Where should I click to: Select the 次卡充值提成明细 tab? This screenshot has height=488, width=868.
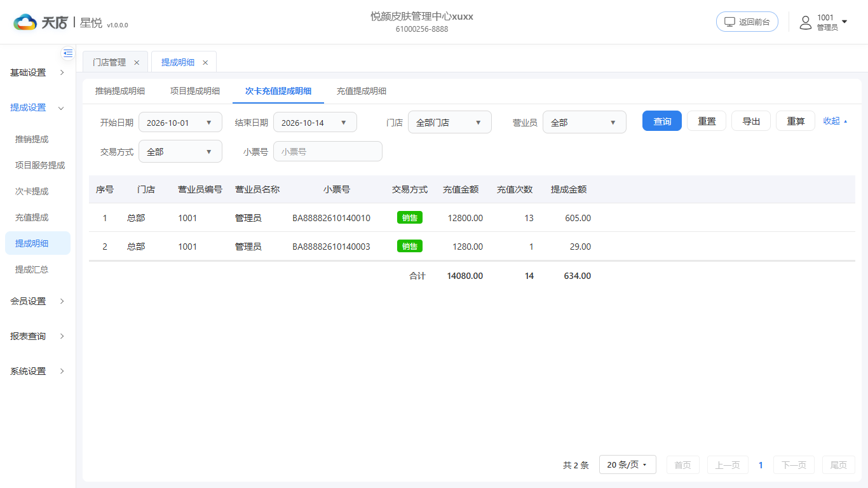point(278,91)
